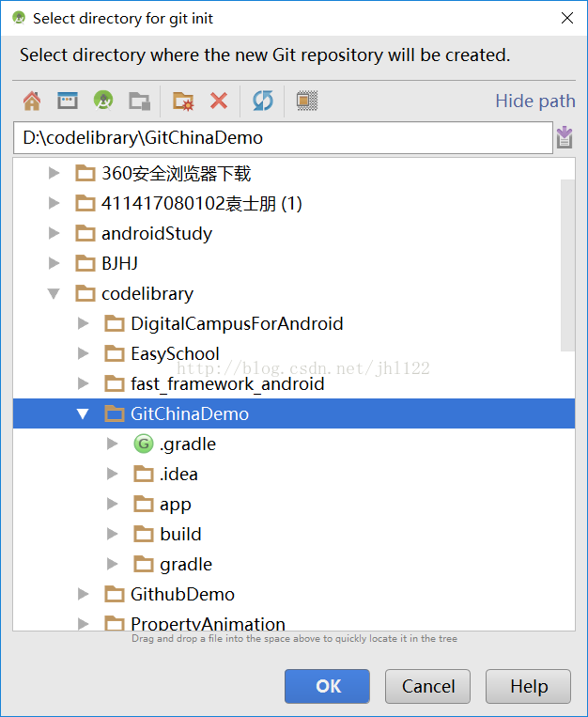Select the 360安全浏览器下载 folder name

pyautogui.click(x=176, y=174)
